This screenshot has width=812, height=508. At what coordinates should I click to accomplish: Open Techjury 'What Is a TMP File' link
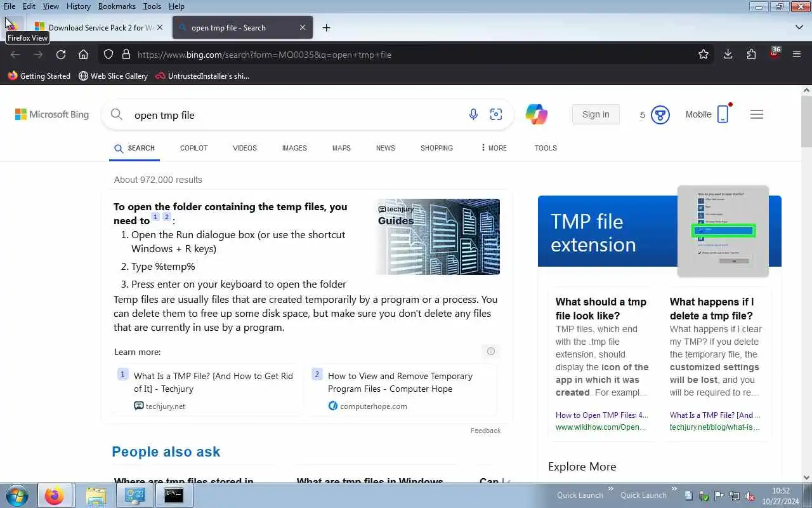(213, 382)
